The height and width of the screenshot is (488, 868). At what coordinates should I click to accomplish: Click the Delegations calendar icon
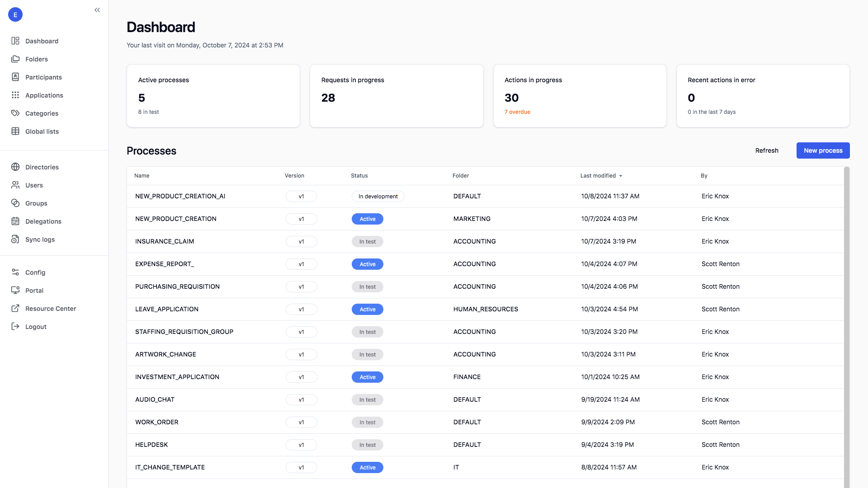point(15,221)
